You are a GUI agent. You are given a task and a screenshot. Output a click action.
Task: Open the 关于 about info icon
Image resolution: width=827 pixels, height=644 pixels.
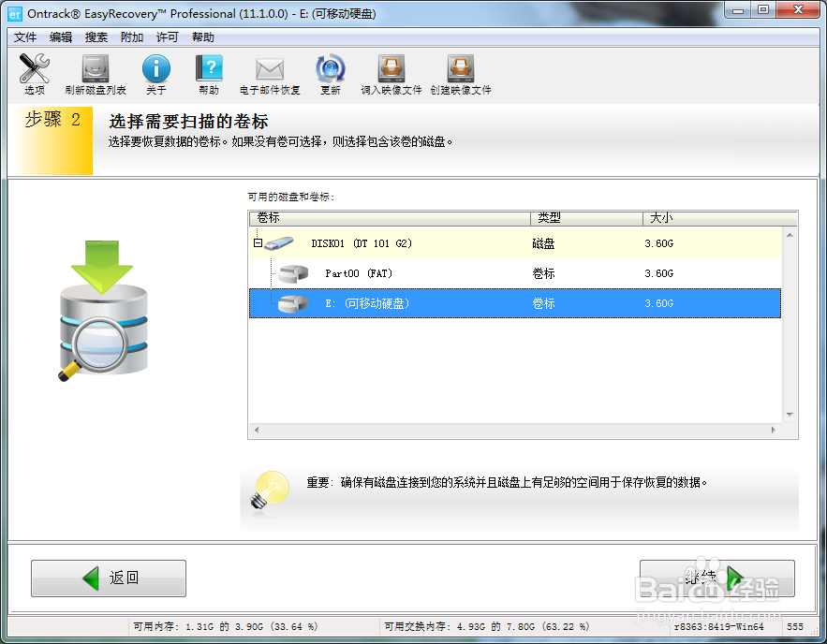tap(156, 75)
